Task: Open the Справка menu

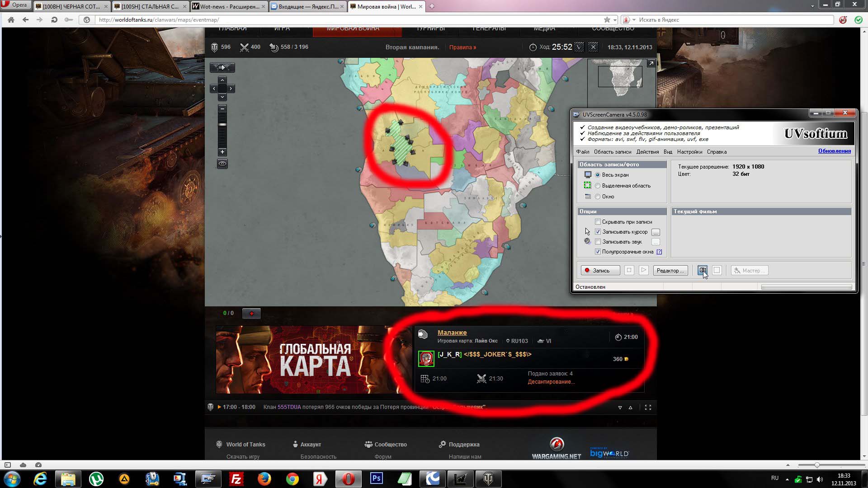Action: pos(717,152)
